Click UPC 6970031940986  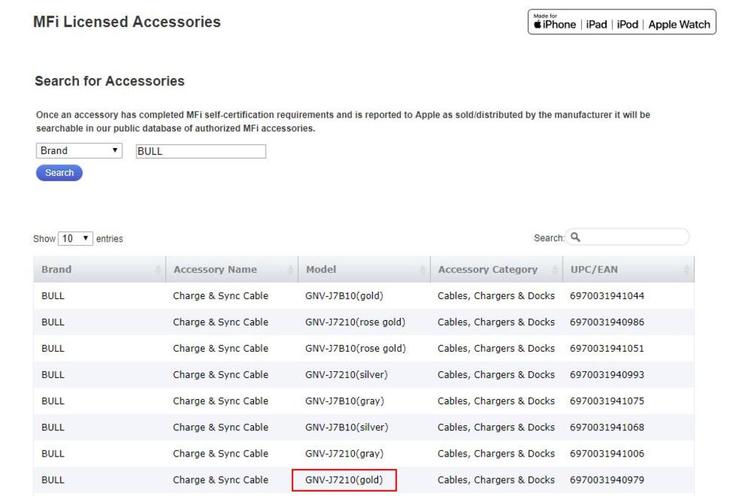(607, 322)
